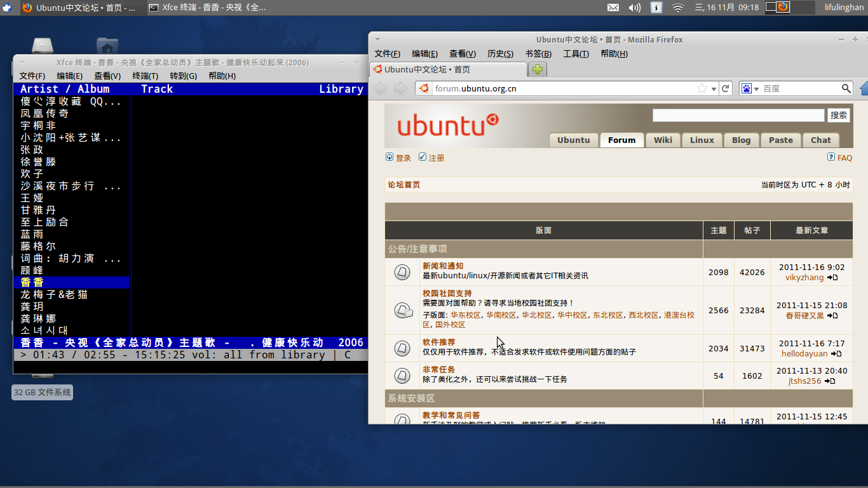Open Firefox 历史(S) menu
Screen dimensions: 868x488
(x=500, y=54)
